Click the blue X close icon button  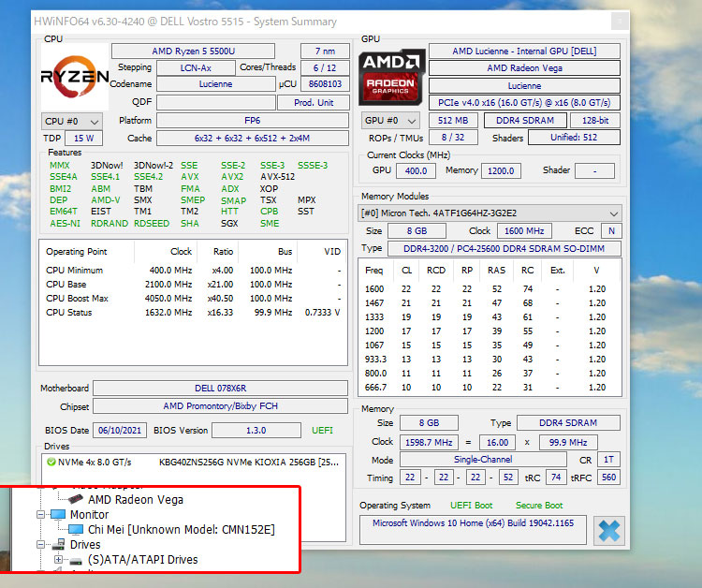609,531
